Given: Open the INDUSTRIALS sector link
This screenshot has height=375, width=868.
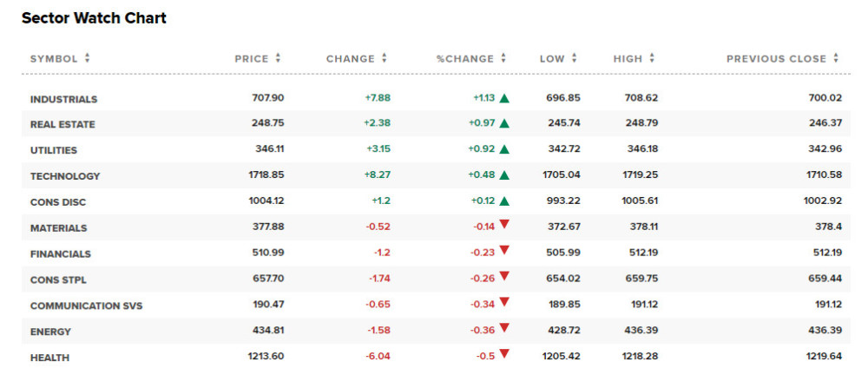Looking at the screenshot, I should 63,99.
